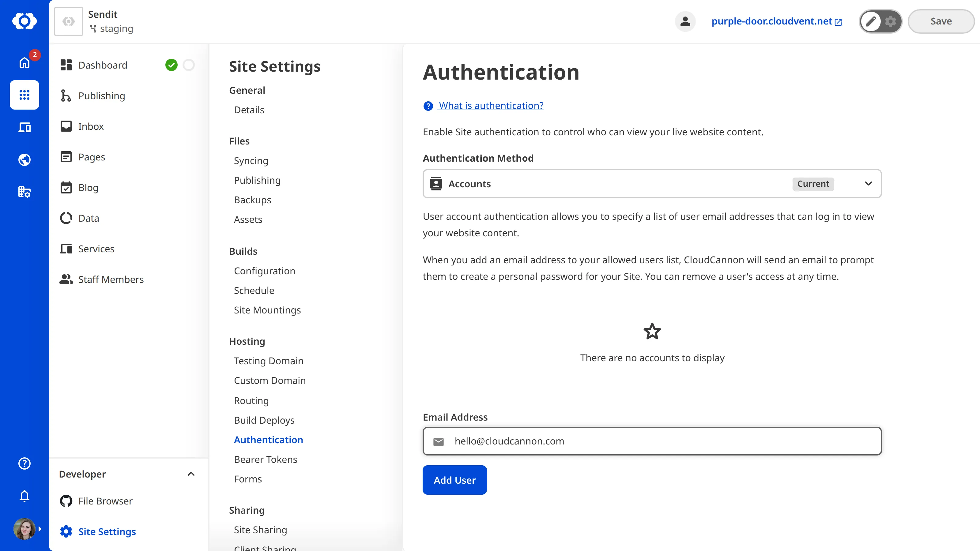Image resolution: width=980 pixels, height=551 pixels.
Task: Open Syncing settings
Action: click(x=251, y=161)
